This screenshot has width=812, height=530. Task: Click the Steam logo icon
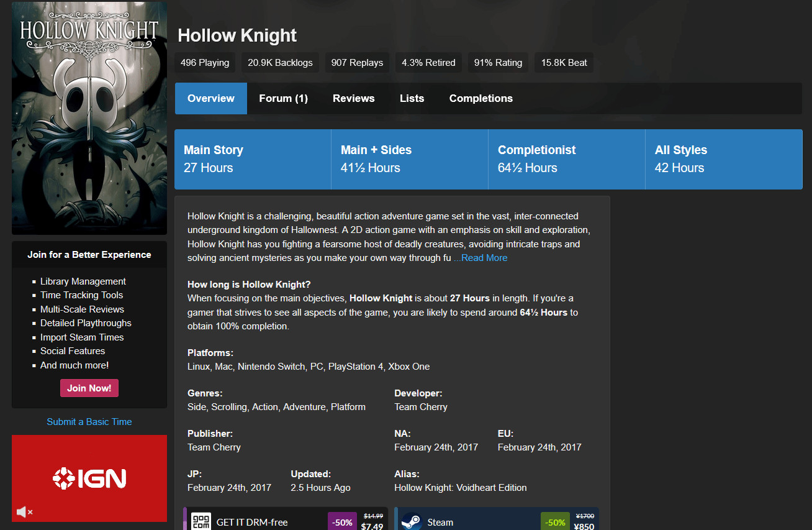click(x=411, y=521)
